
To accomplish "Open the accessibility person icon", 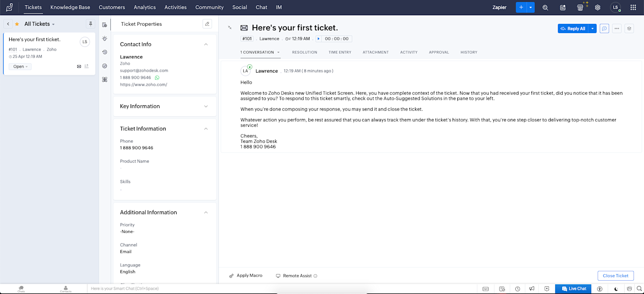I will pos(599,289).
